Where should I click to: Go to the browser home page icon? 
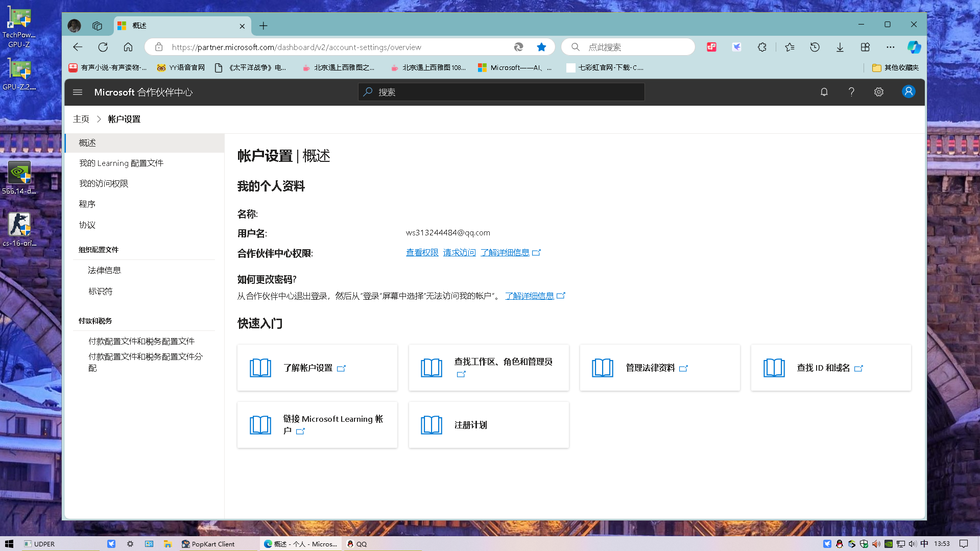[128, 47]
